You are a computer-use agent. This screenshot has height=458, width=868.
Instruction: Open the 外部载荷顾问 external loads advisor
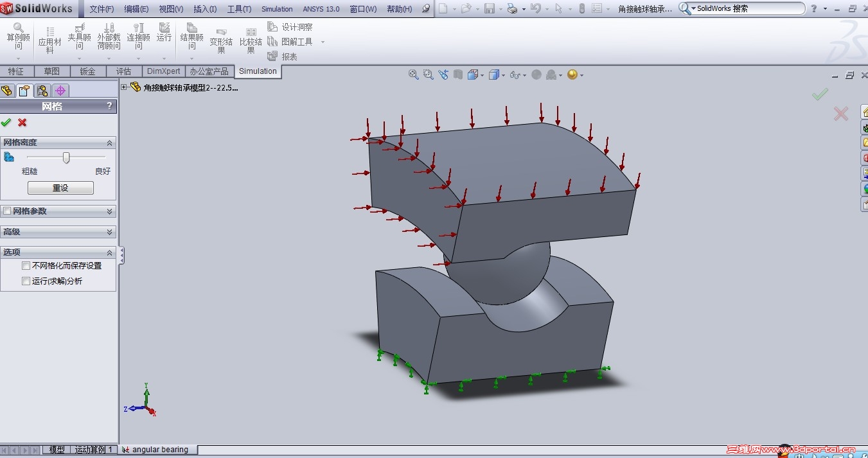[x=109, y=37]
